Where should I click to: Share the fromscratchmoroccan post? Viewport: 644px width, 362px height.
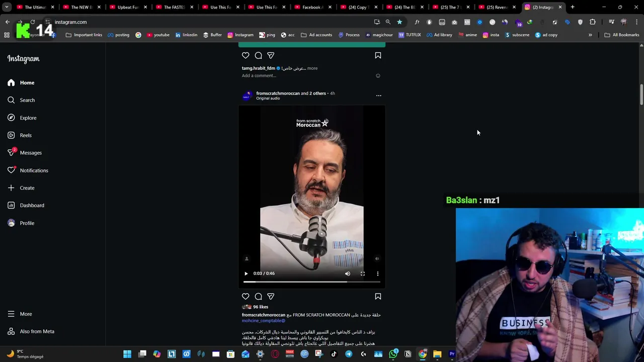[271, 297]
